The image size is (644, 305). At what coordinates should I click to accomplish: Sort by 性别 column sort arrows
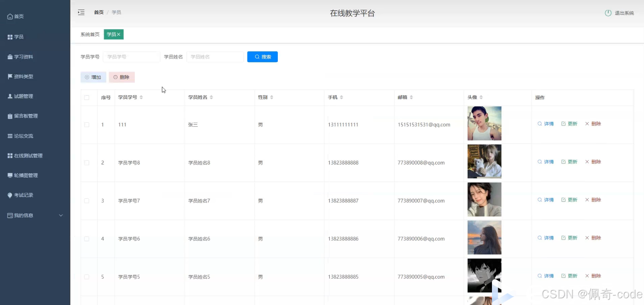[272, 97]
